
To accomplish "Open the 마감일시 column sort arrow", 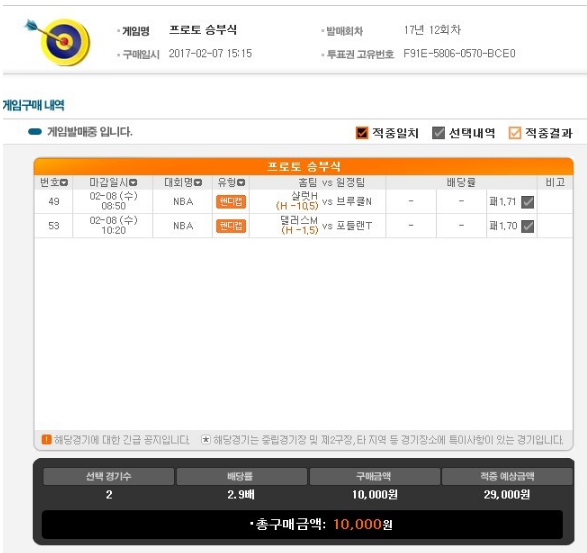I will pos(133,183).
